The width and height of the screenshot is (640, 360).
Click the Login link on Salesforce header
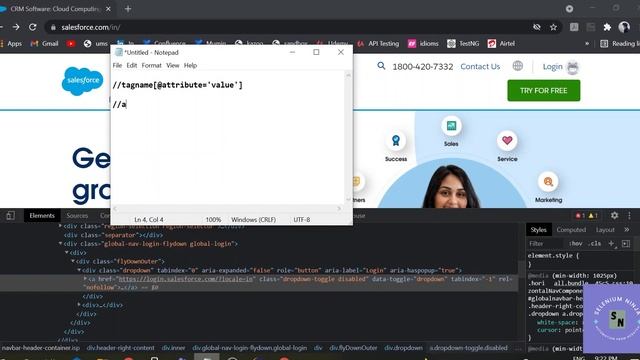coord(552,67)
